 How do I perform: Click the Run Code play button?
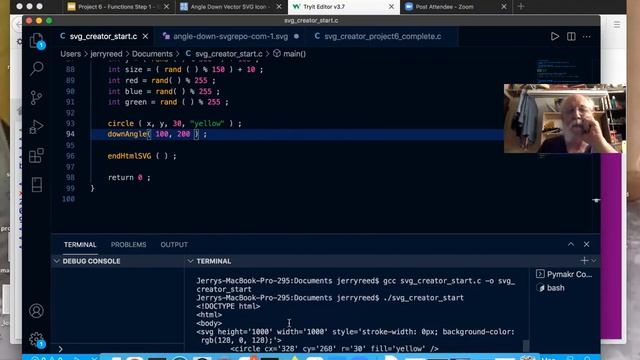click(x=555, y=36)
